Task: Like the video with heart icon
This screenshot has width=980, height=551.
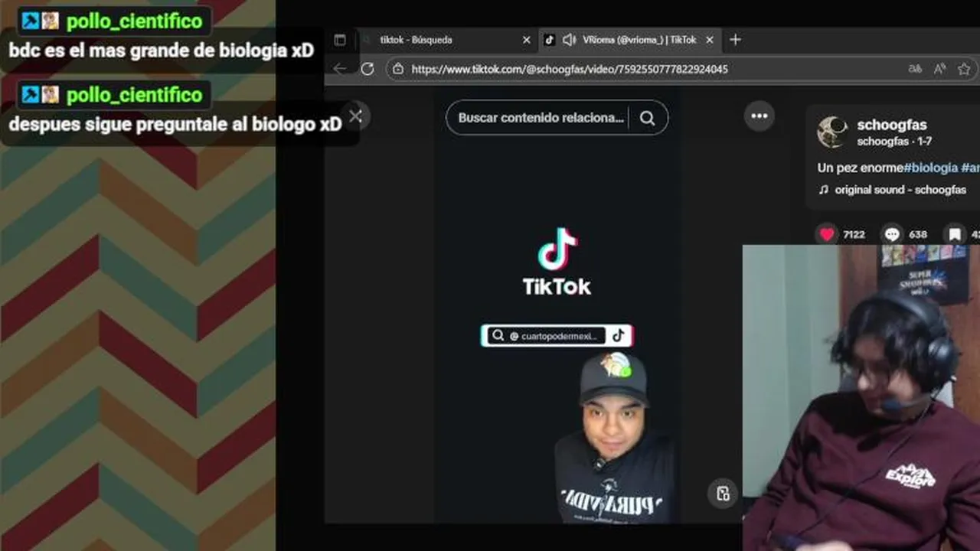Action: 827,234
